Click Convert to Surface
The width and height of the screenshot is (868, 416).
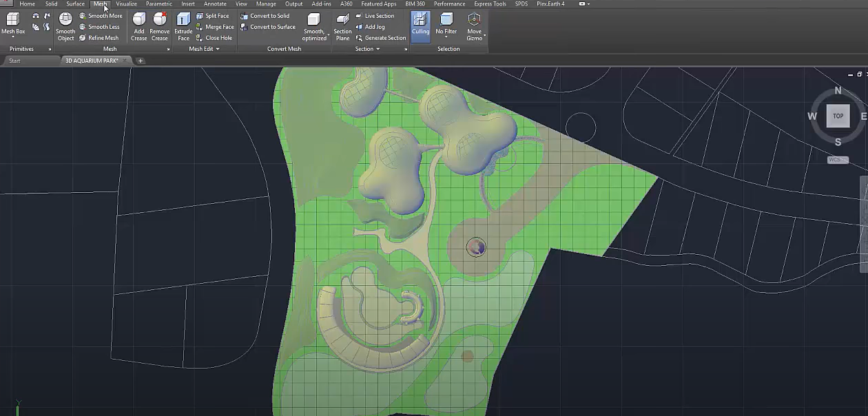click(268, 27)
